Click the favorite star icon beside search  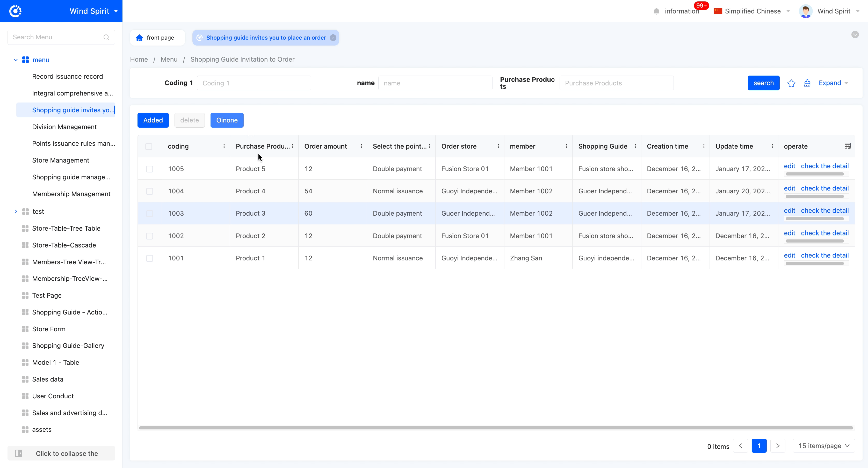point(791,83)
